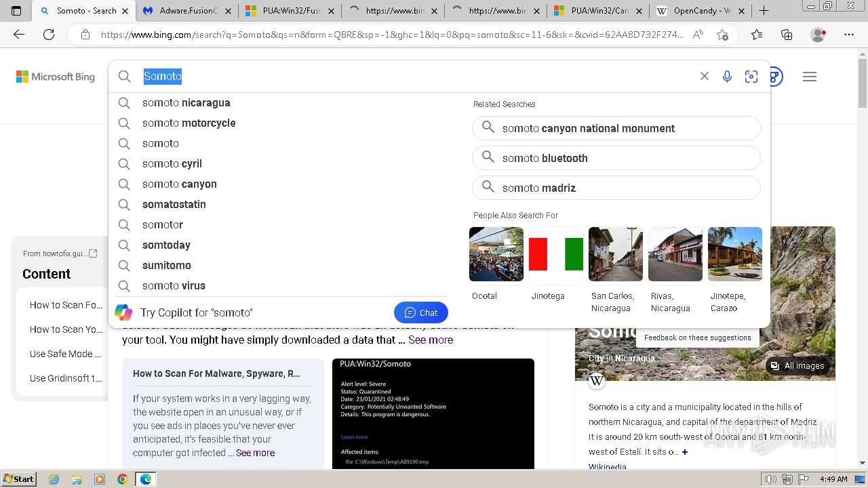Start voice search with the microphone icon
The image size is (868, 488).
point(727,77)
